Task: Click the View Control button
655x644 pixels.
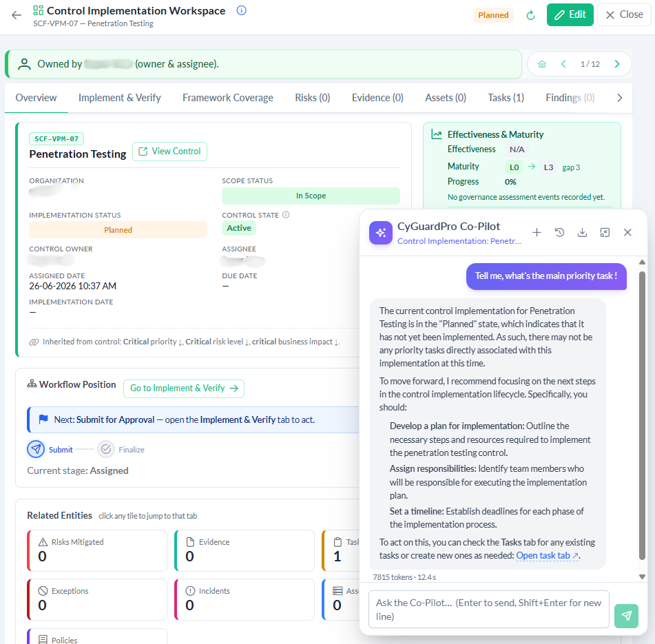Action: point(169,152)
